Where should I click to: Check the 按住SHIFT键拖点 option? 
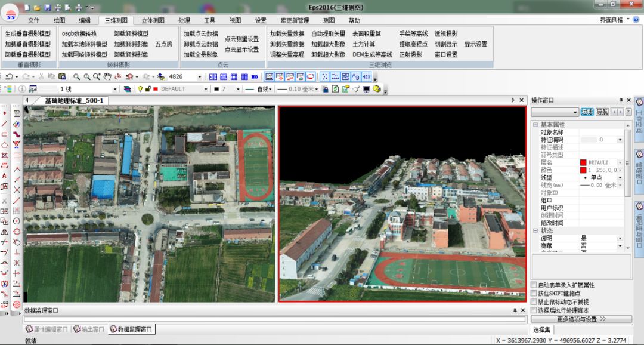[534, 294]
